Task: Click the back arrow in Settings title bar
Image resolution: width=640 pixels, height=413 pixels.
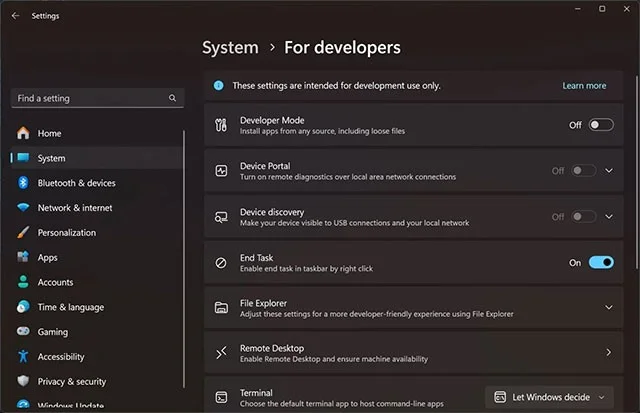Action: [16, 16]
